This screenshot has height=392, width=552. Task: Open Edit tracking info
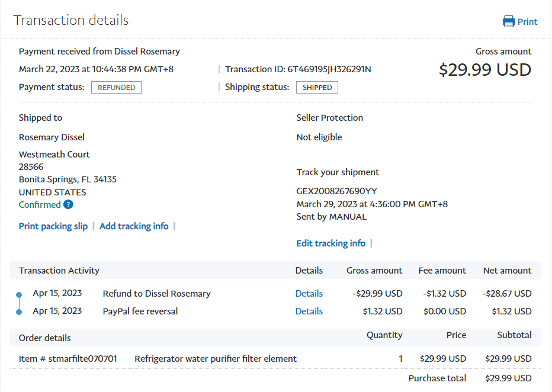click(330, 243)
